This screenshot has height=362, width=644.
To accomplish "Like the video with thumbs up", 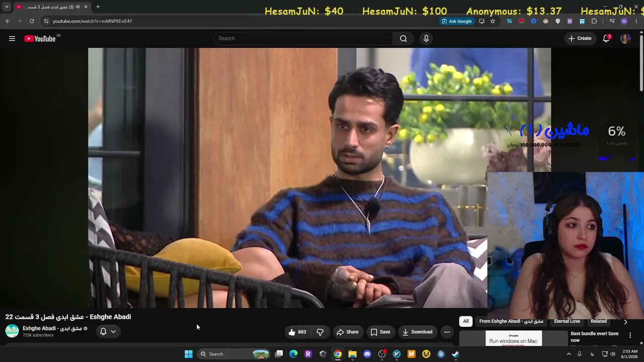I will tap(297, 332).
